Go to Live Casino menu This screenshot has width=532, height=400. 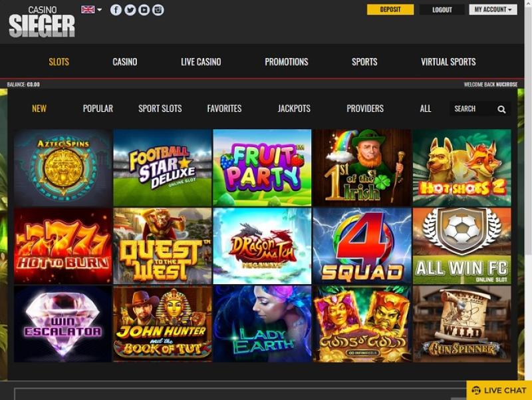(x=201, y=62)
